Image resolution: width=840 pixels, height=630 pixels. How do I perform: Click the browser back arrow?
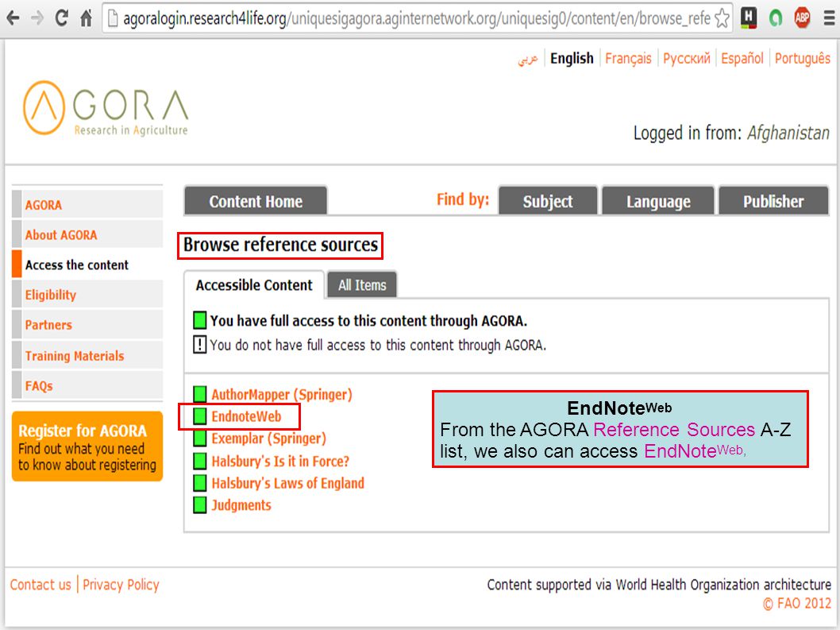tap(13, 19)
